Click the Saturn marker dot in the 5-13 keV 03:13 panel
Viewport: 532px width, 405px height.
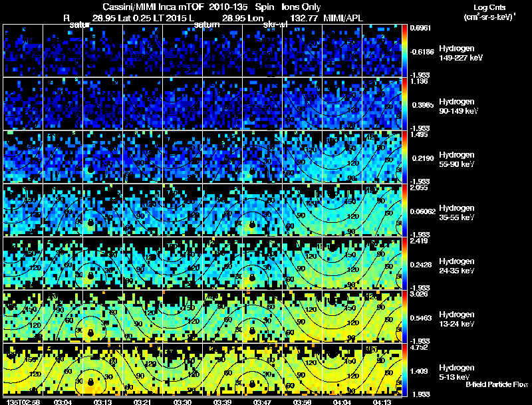point(90,382)
